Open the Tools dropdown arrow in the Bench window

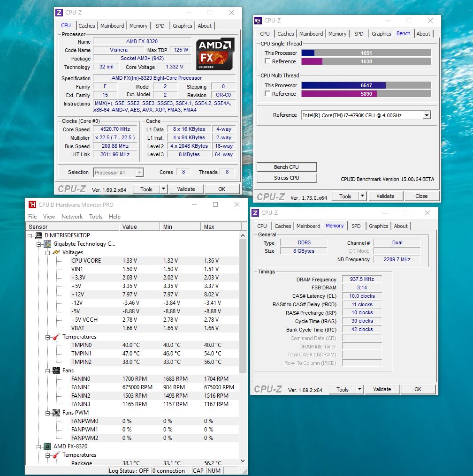point(362,196)
